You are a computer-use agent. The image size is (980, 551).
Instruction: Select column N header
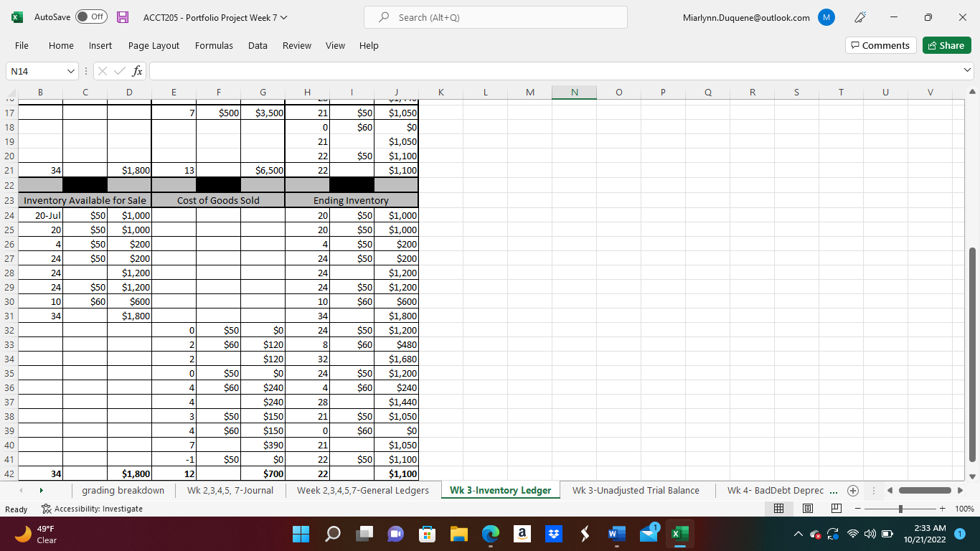(575, 92)
